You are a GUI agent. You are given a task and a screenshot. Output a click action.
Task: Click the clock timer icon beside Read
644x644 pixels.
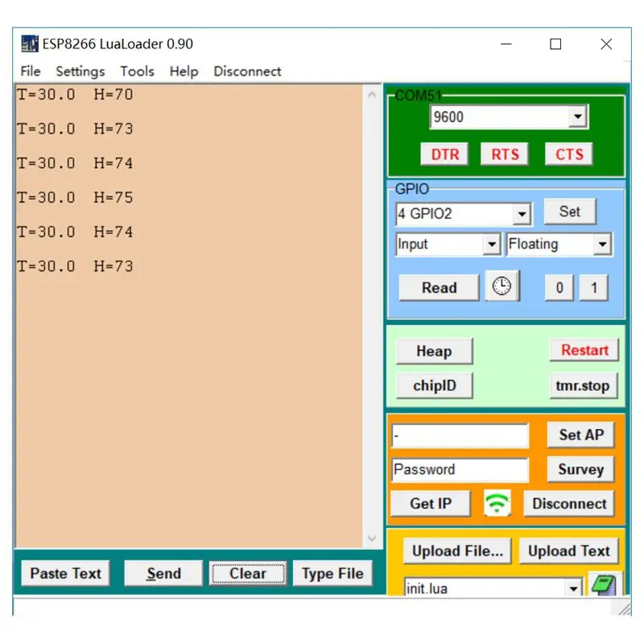[x=502, y=286]
